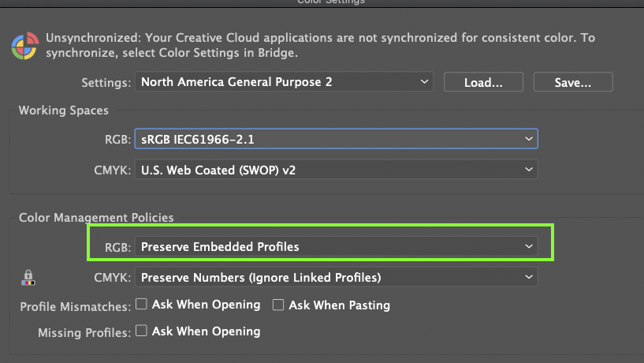This screenshot has height=363, width=644.
Task: Click the Profile Mismatches: label
Action: pyautogui.click(x=75, y=306)
